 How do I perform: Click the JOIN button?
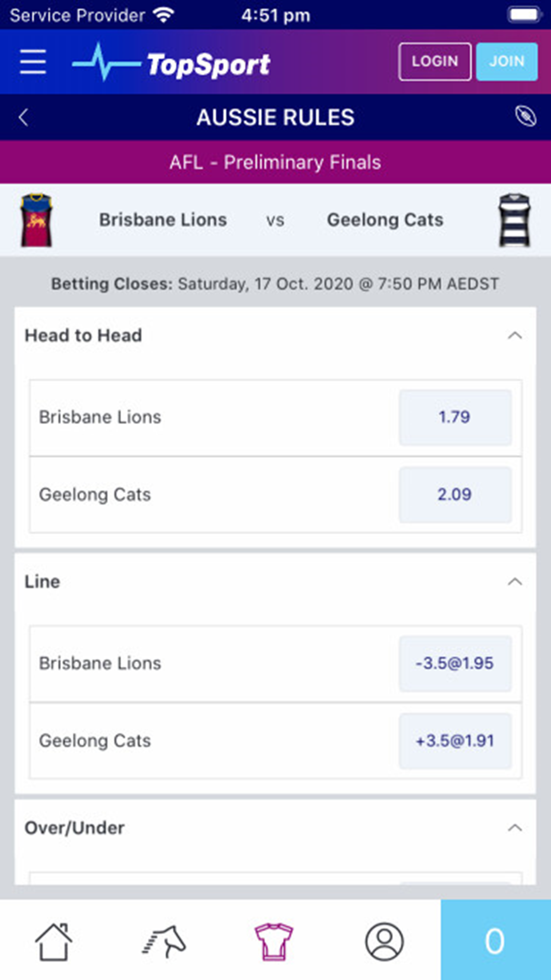click(x=507, y=62)
